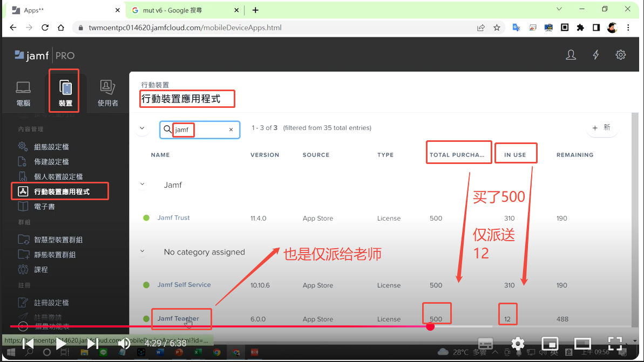Select 智慧型裝置群組 in the sidebar
This screenshot has height=362, width=644.
click(58, 240)
